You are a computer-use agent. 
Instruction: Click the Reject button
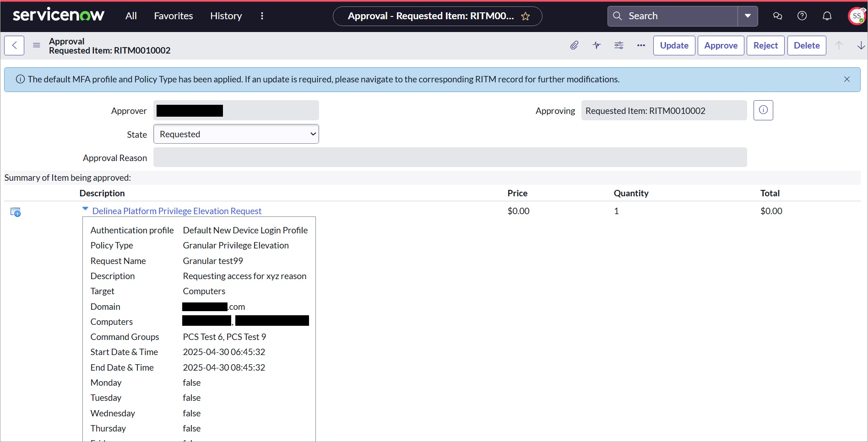pos(765,45)
